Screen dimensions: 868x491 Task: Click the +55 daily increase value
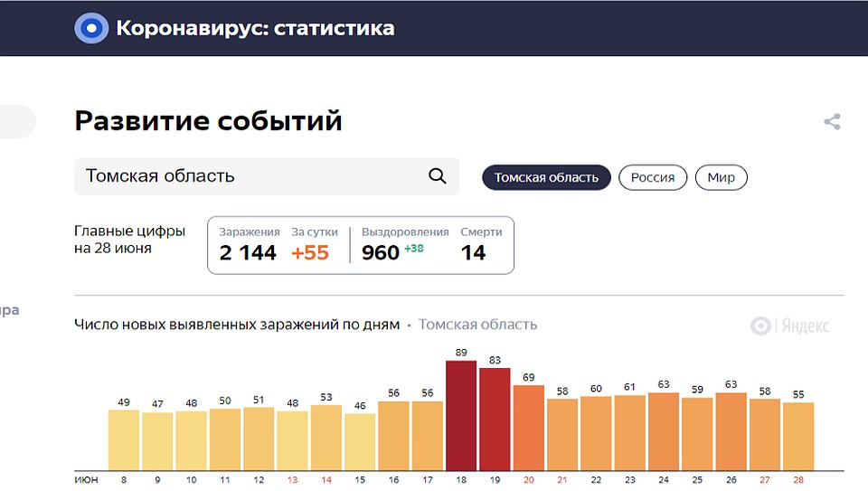click(310, 253)
